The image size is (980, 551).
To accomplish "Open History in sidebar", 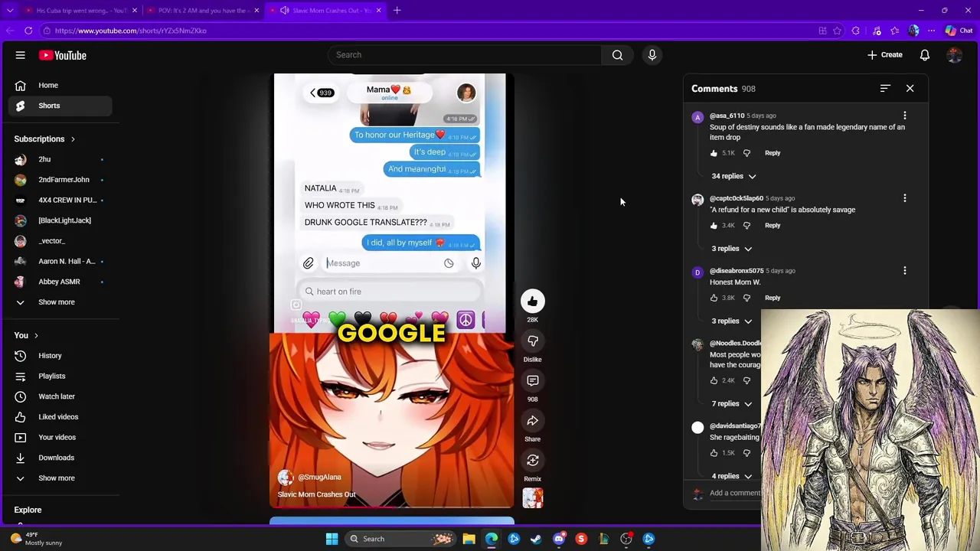I will [x=60, y=356].
